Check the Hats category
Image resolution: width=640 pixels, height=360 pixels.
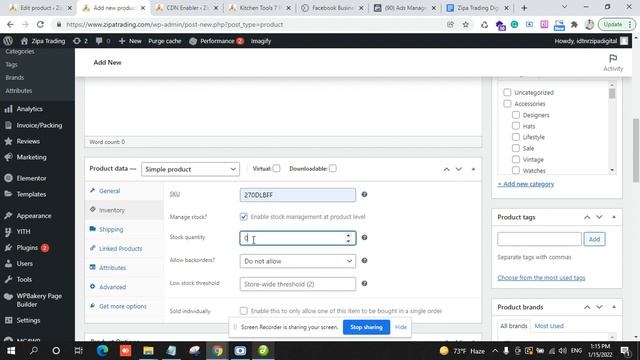[x=516, y=126]
